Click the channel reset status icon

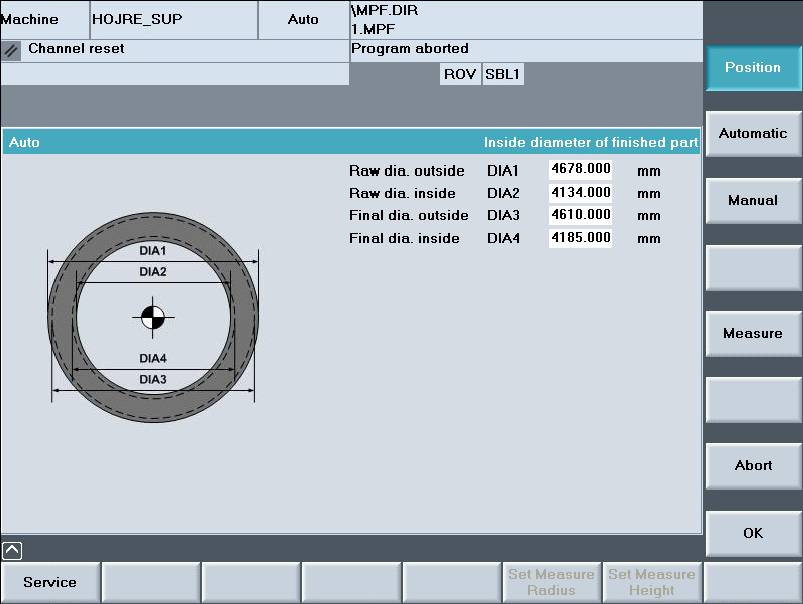coord(12,49)
